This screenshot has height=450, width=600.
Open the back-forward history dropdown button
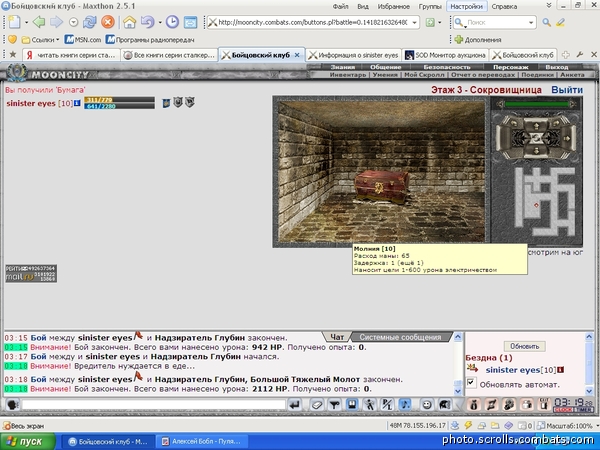point(73,22)
